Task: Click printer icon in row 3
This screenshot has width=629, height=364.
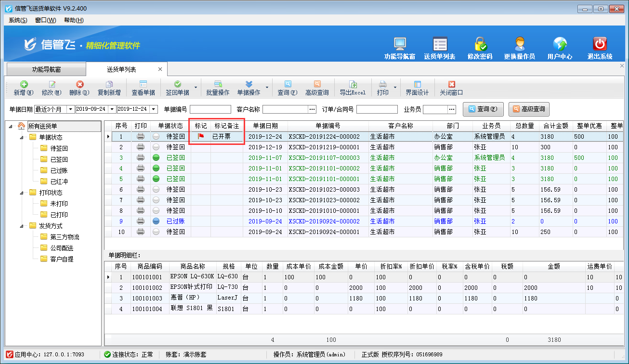Action: (141, 158)
